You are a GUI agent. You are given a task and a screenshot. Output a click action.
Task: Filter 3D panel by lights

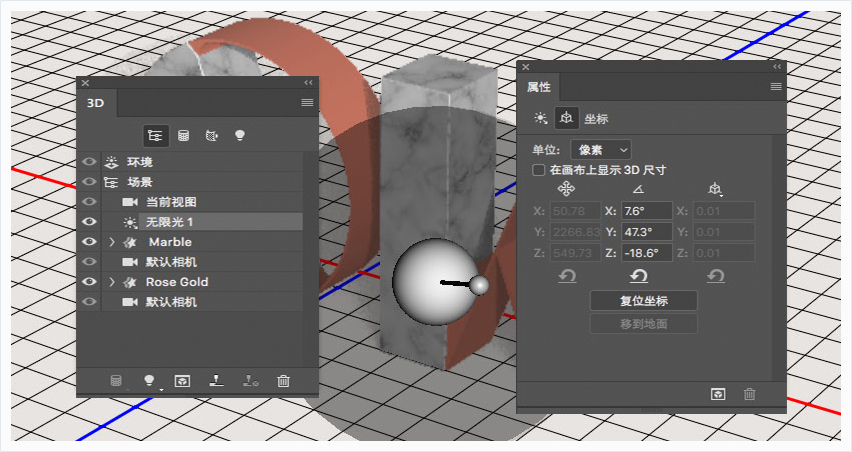pyautogui.click(x=240, y=136)
